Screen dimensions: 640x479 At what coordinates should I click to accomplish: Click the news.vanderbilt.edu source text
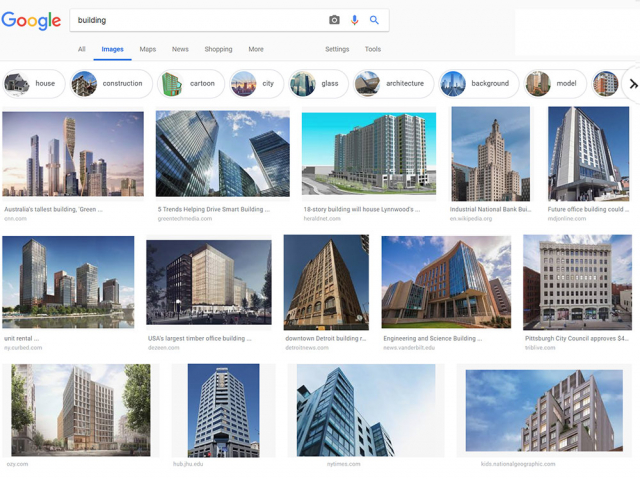pos(409,348)
